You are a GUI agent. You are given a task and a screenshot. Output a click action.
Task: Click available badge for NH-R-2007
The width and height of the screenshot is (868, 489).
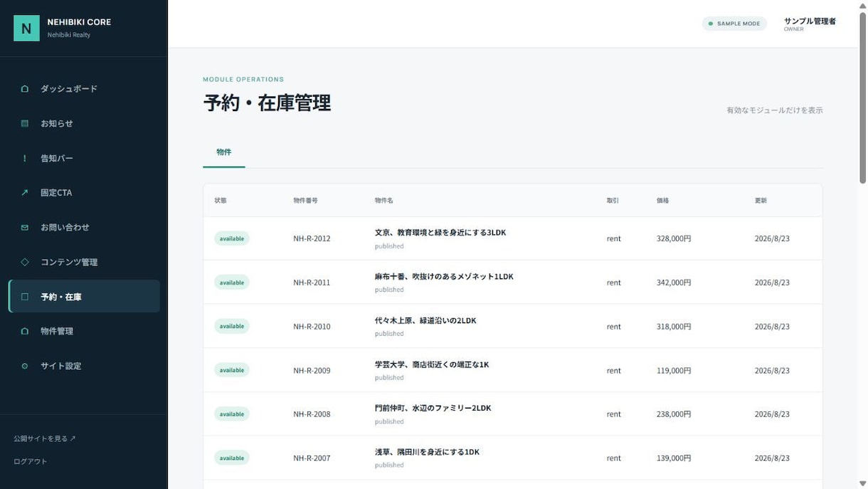pos(232,458)
